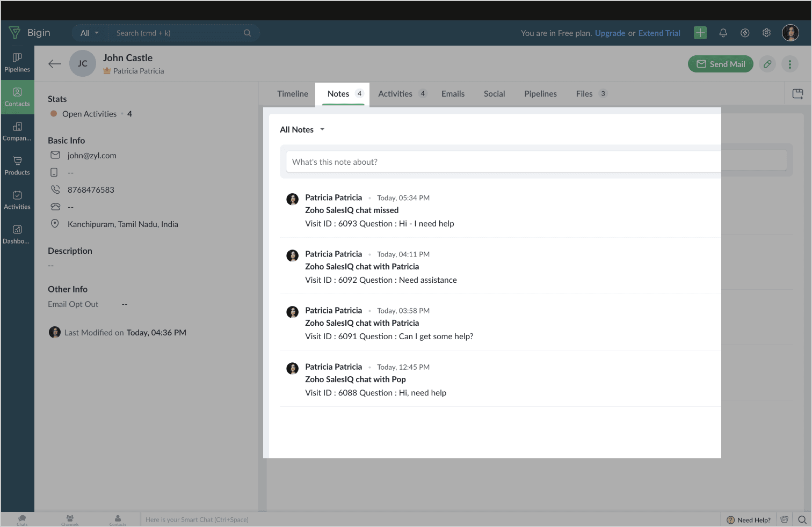
Task: Open the Pipelines sidebar module
Action: [x=17, y=63]
